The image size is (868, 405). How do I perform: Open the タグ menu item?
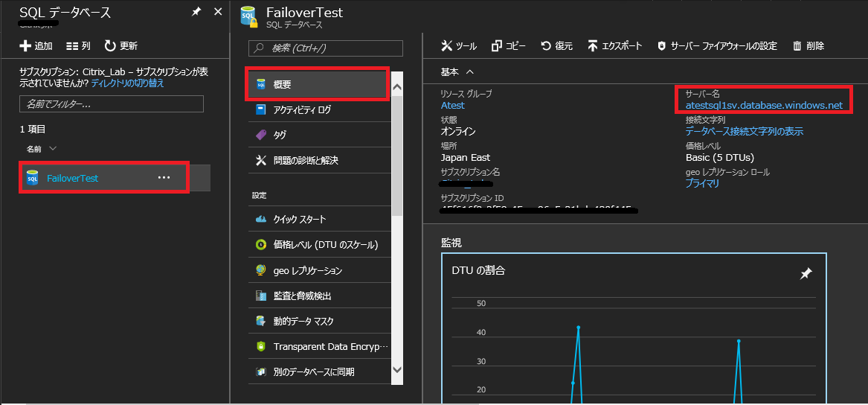click(x=319, y=135)
